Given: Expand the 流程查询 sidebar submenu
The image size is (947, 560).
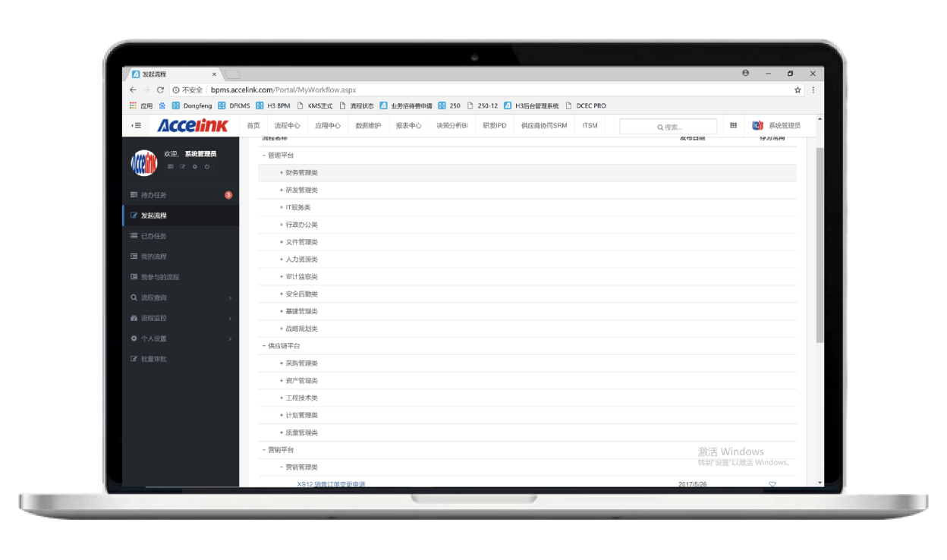Looking at the screenshot, I should click(181, 297).
